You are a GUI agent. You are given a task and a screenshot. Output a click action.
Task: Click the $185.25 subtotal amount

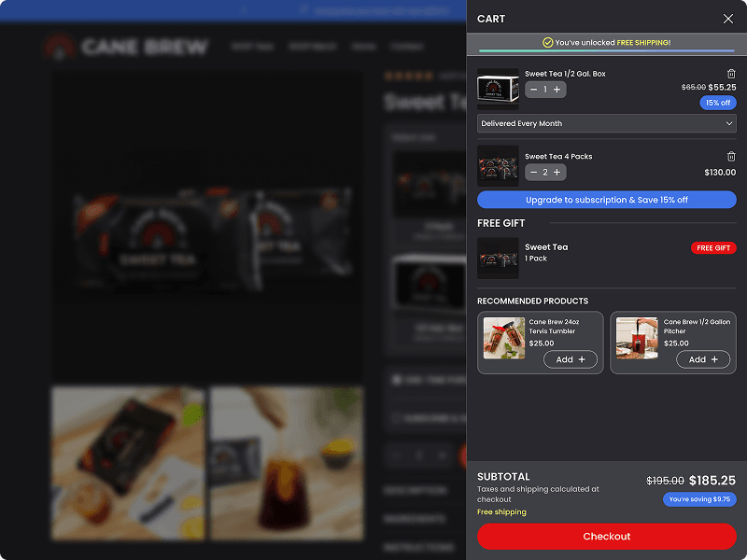click(x=712, y=481)
